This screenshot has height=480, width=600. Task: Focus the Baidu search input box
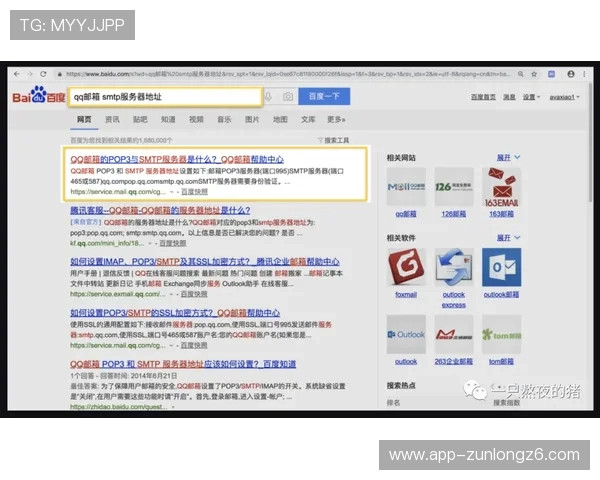(x=165, y=97)
